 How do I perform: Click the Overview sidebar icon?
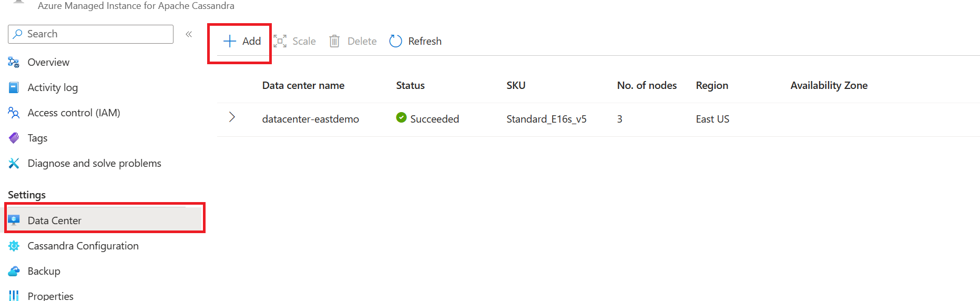14,62
